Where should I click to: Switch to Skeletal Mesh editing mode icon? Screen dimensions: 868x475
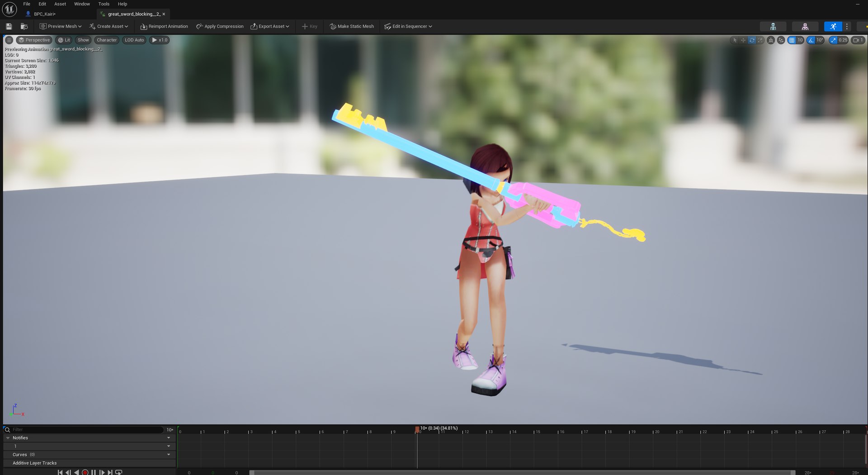click(805, 26)
